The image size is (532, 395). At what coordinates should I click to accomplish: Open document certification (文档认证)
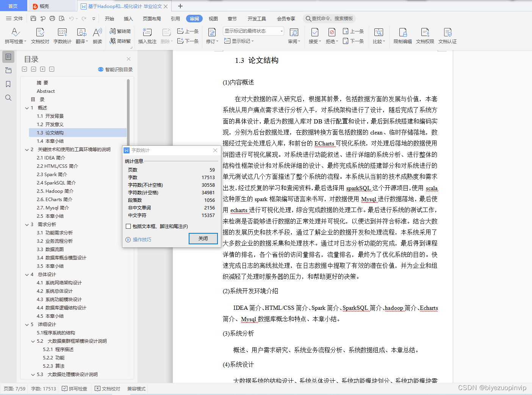click(x=448, y=36)
